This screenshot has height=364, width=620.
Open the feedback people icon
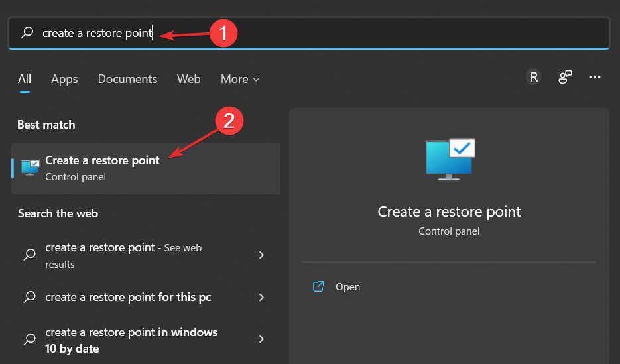pyautogui.click(x=565, y=78)
